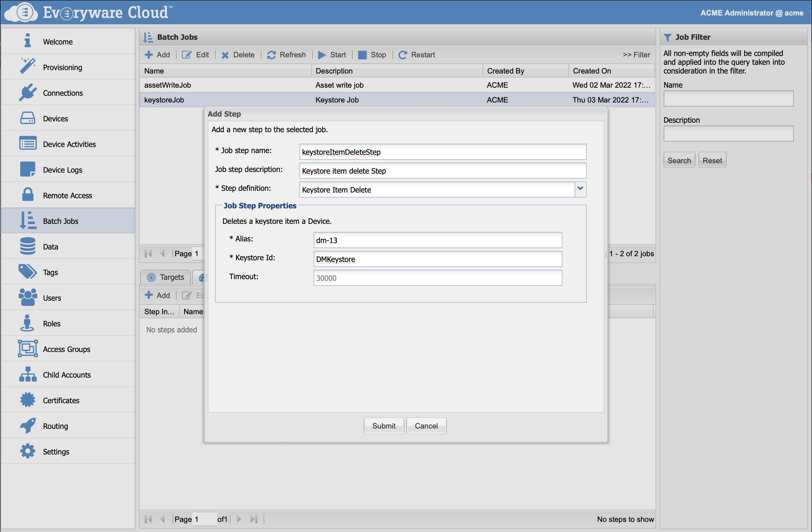Stop the selected job
Image resolution: width=812 pixels, height=532 pixels.
coord(372,55)
